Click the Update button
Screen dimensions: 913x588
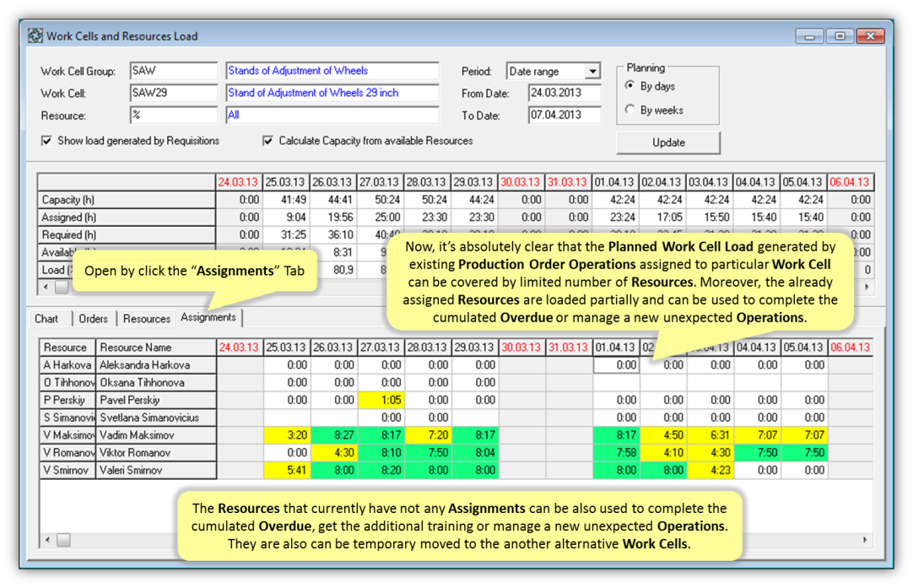[668, 143]
